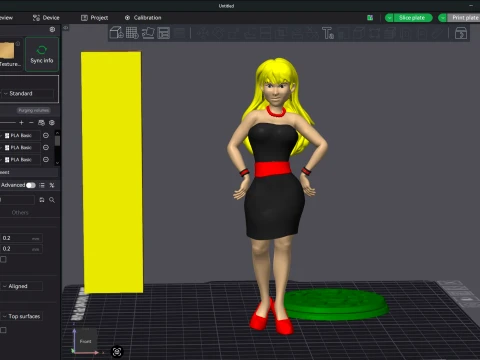Switch to the Project tab
480x360 pixels.
(95, 18)
